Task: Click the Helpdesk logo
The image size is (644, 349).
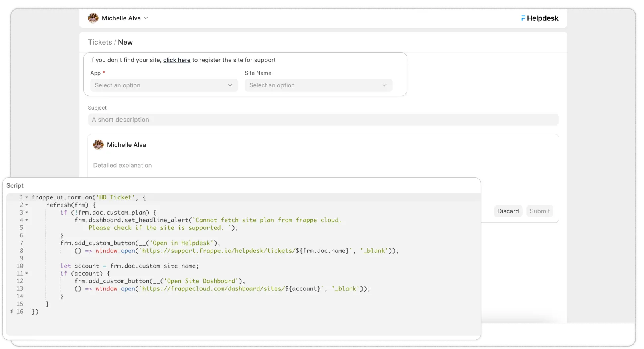Action: (539, 18)
